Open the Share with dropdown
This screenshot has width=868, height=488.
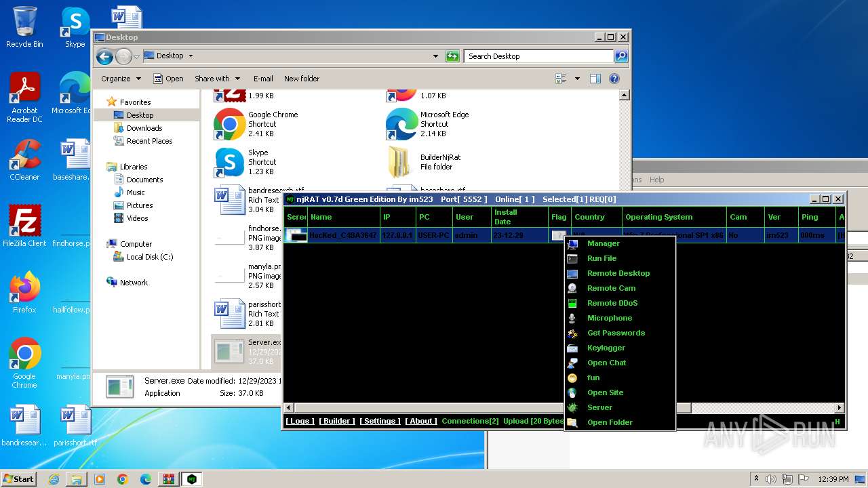point(217,79)
